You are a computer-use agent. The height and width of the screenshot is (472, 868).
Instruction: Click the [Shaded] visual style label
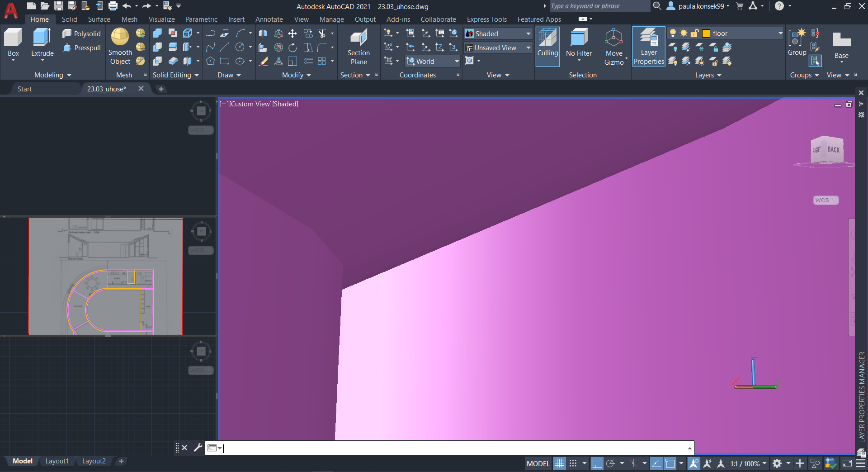[x=285, y=104]
